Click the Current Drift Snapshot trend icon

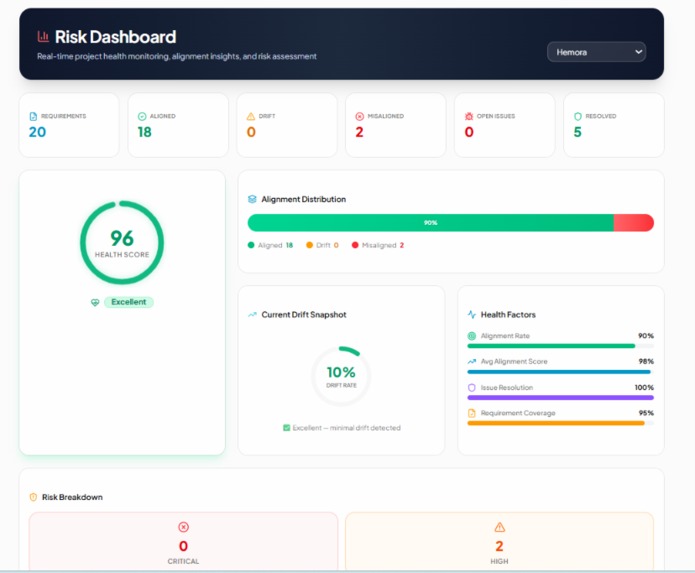pos(252,315)
